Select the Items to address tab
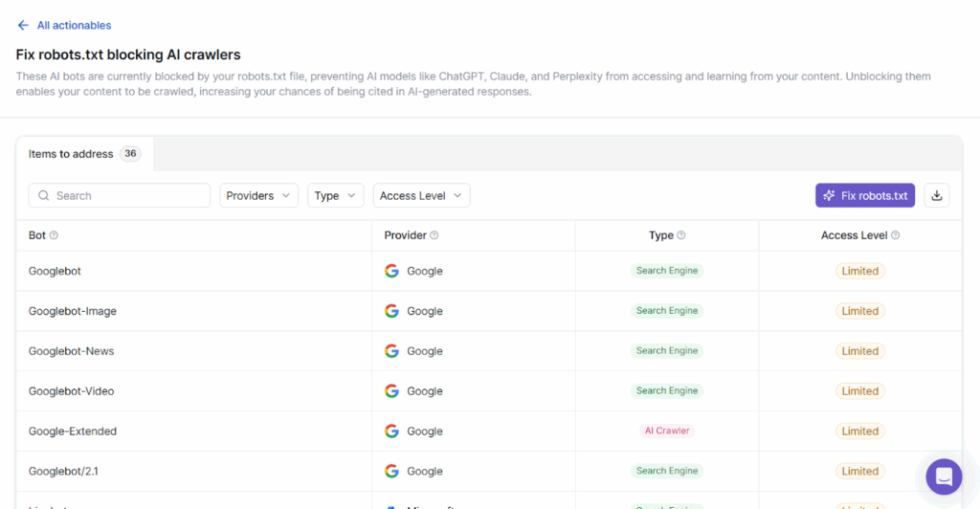Image resolution: width=980 pixels, height=509 pixels. coord(84,154)
